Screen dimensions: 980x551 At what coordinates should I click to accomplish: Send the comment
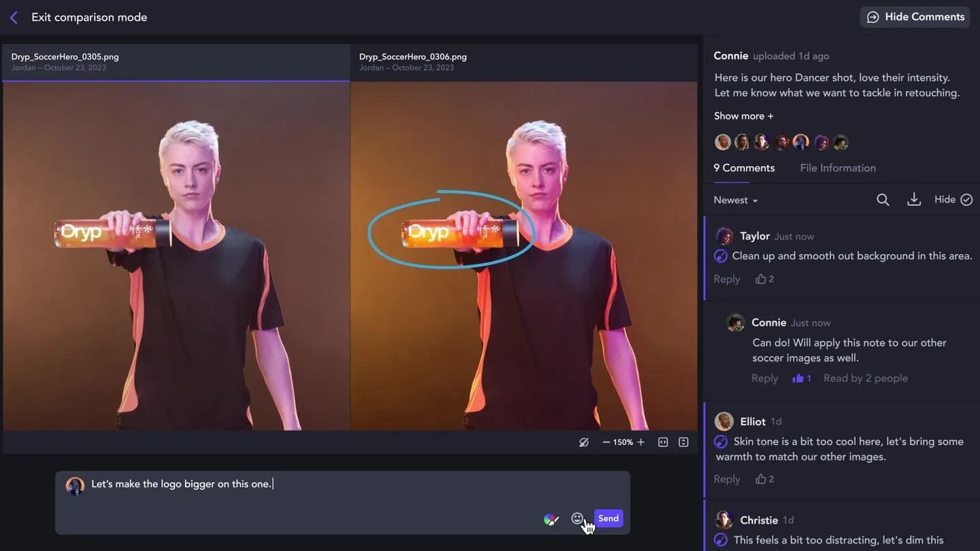tap(608, 518)
